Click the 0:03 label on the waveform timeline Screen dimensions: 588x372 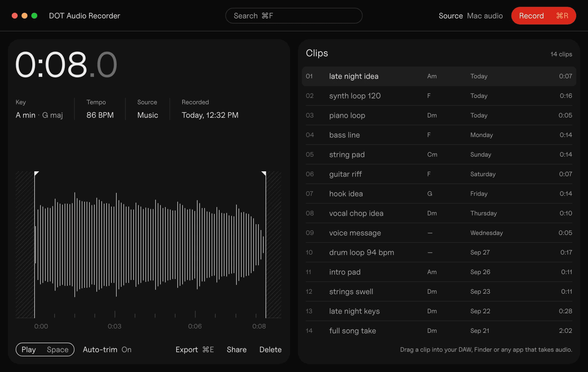(x=114, y=326)
